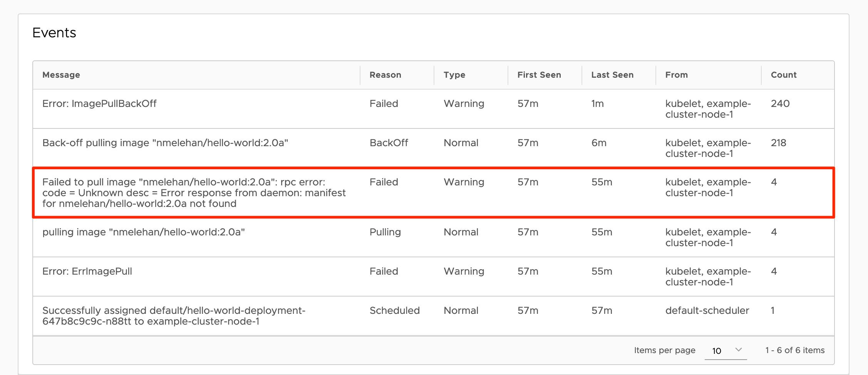Click the highlighted Failed to pull image message

194,193
